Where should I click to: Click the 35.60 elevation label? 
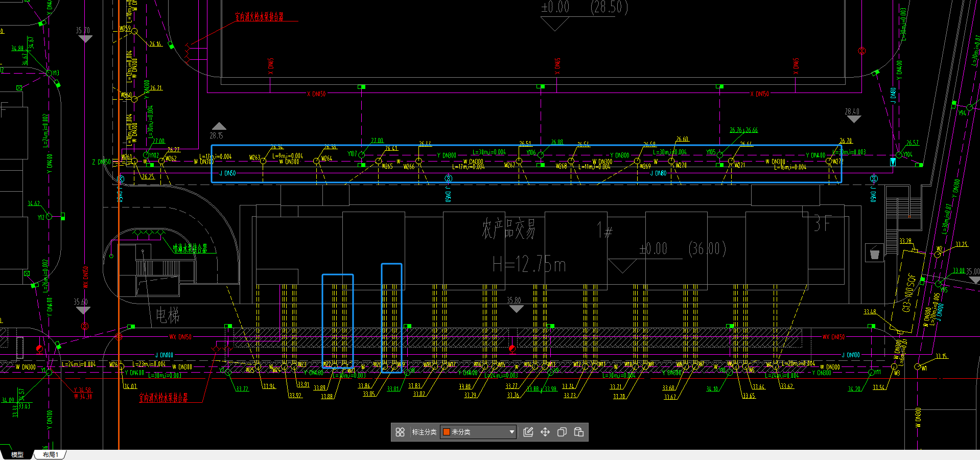[x=80, y=302]
